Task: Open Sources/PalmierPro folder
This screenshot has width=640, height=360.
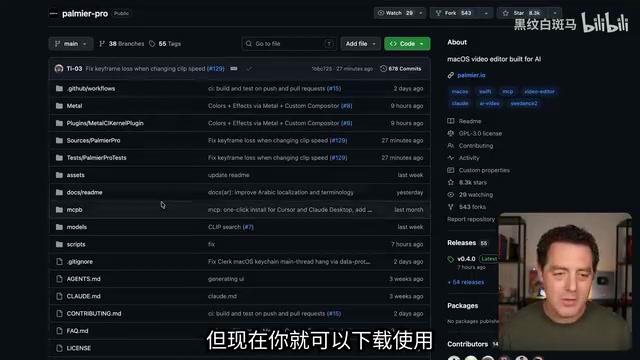Action: click(93, 140)
